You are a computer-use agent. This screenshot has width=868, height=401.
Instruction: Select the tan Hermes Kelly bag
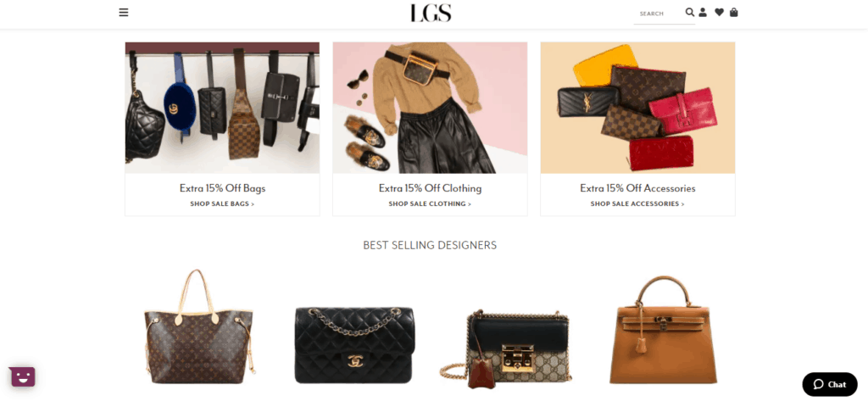(663, 330)
